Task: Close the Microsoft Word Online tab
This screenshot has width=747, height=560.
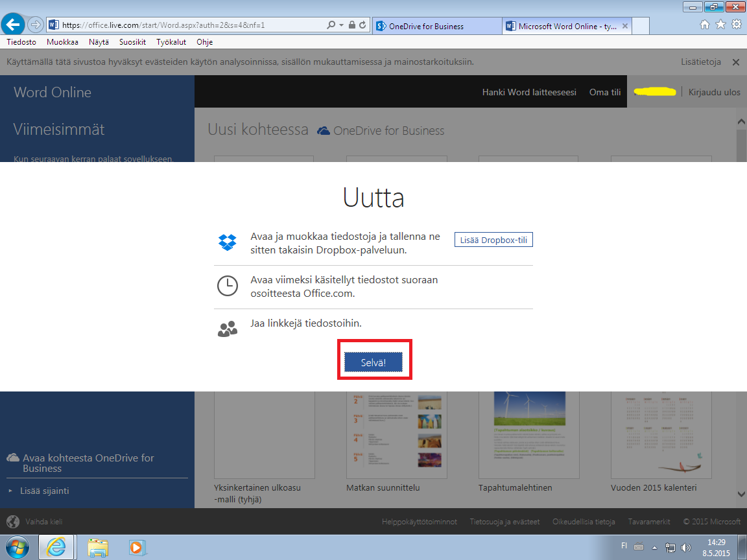Action: (625, 26)
